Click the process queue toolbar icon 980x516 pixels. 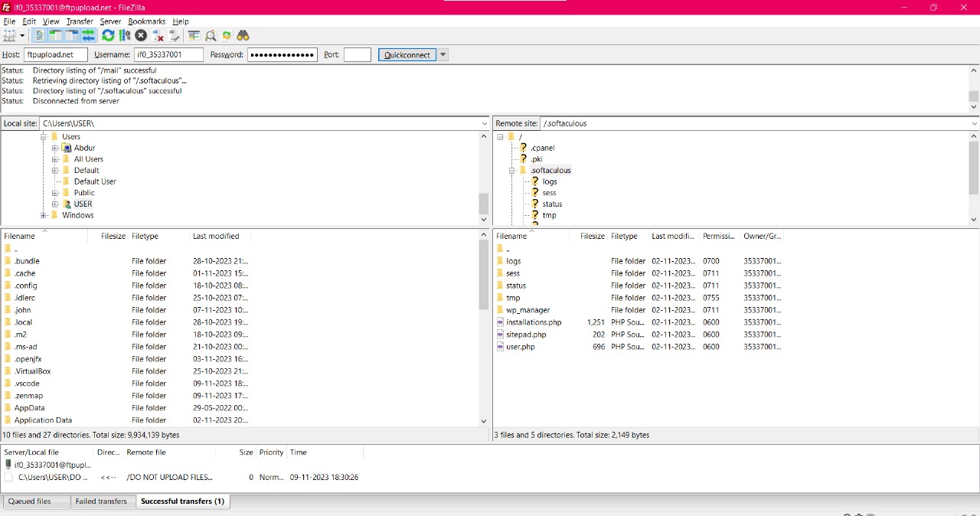[124, 35]
